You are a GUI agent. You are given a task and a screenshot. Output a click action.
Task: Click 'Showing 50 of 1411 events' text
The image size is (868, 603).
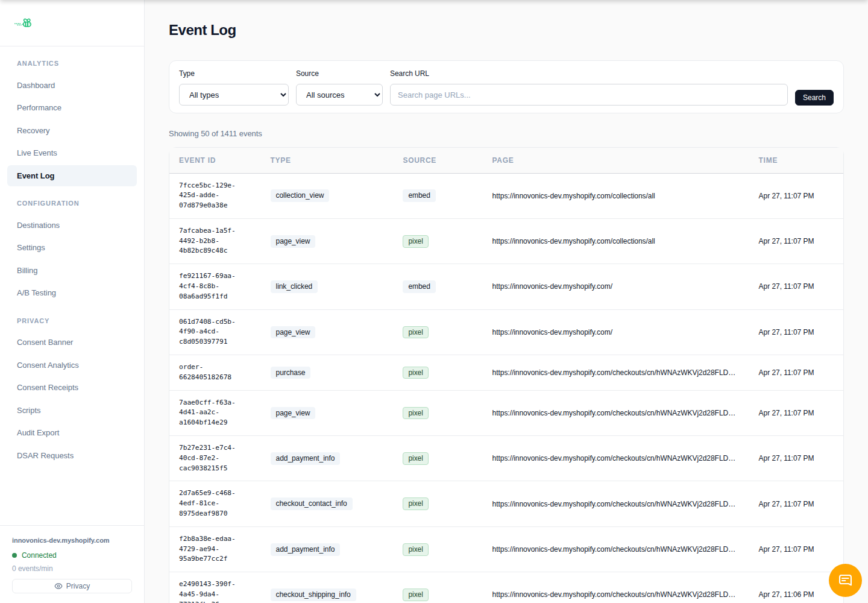click(215, 134)
